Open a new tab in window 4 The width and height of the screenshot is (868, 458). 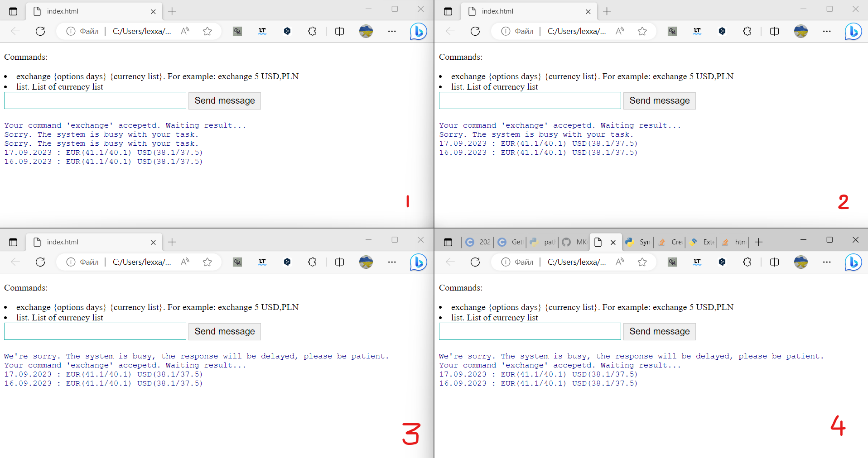coord(759,242)
